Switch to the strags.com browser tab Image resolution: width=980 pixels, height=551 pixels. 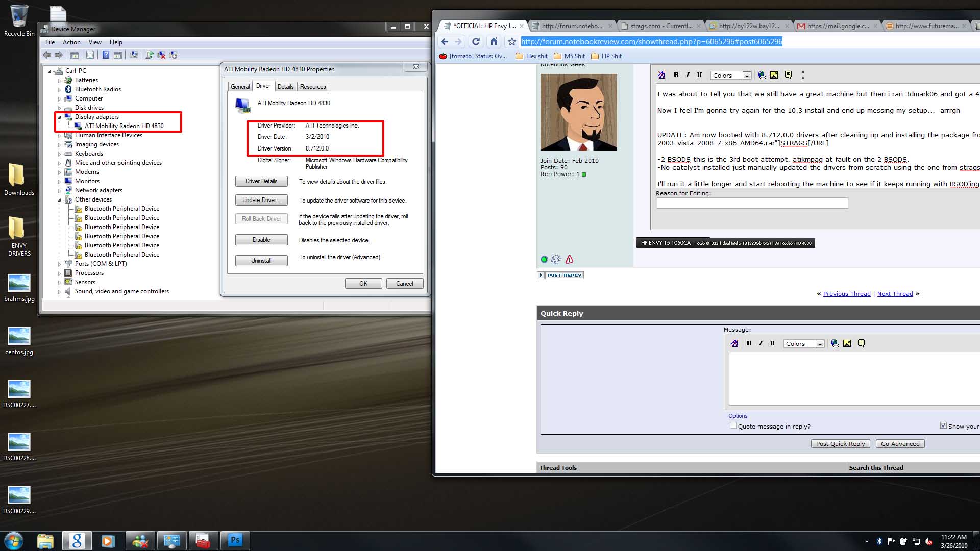click(x=660, y=26)
